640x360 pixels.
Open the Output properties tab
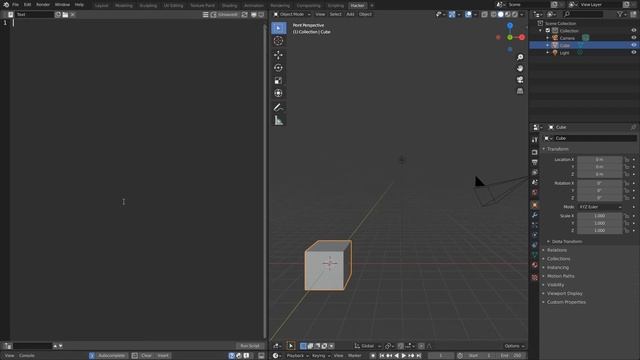[535, 162]
